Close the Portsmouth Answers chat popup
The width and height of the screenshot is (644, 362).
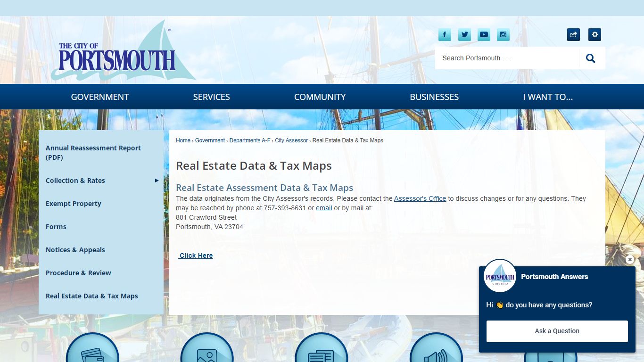pyautogui.click(x=629, y=260)
